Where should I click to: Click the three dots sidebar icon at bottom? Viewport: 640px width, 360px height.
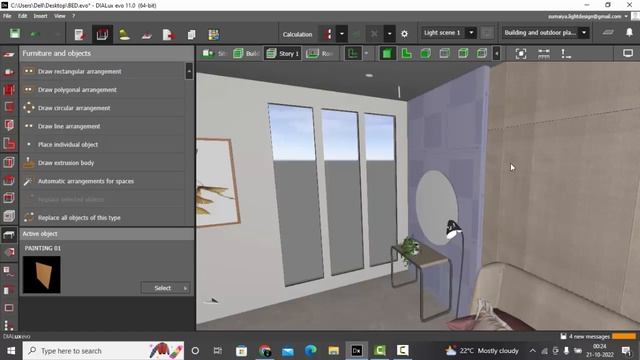click(9, 325)
